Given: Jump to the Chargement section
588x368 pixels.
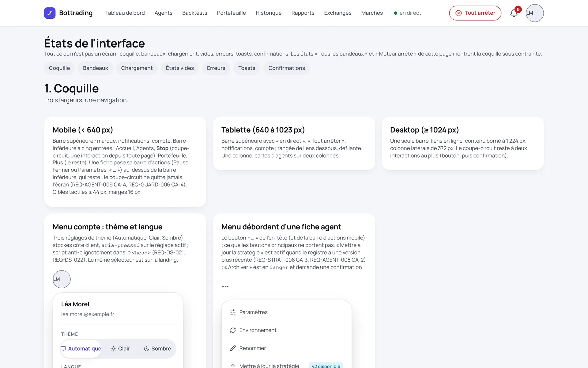Looking at the screenshot, I should click(x=137, y=68).
